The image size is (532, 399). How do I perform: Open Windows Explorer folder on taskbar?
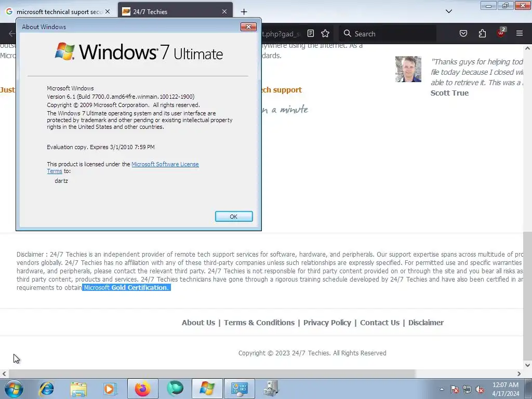tap(78, 389)
